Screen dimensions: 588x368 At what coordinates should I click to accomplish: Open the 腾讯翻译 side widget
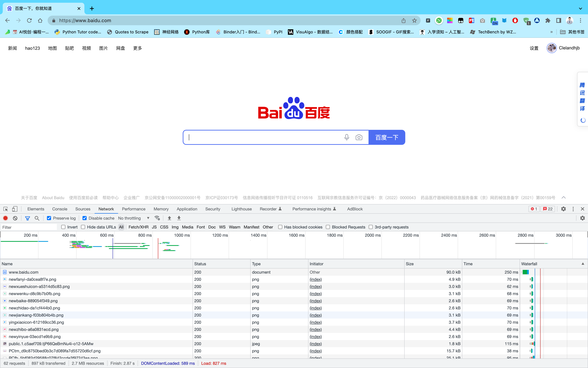(x=582, y=99)
